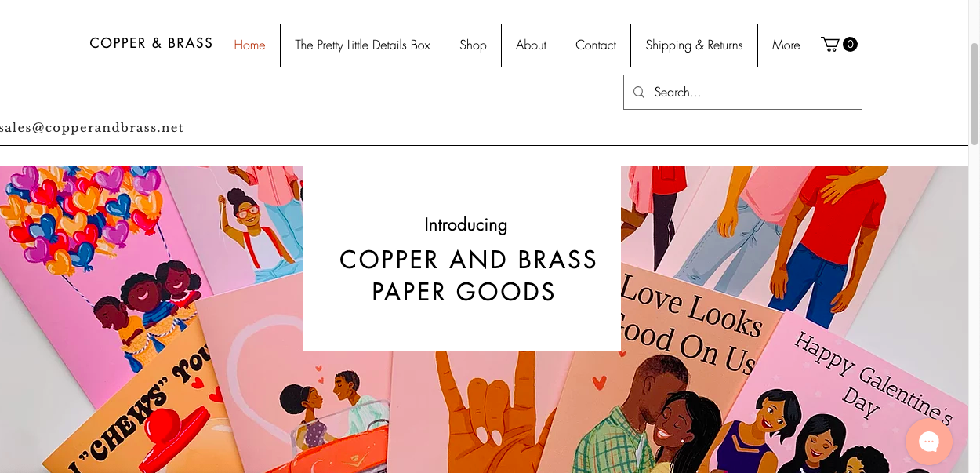Image resolution: width=980 pixels, height=473 pixels.
Task: Click the sales email address link
Action: (92, 128)
